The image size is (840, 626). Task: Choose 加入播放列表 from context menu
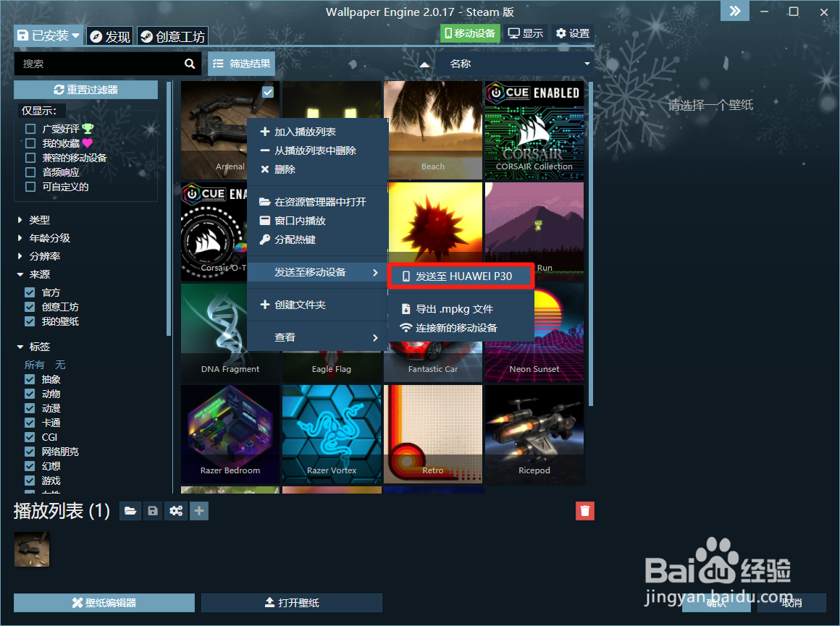click(x=317, y=132)
